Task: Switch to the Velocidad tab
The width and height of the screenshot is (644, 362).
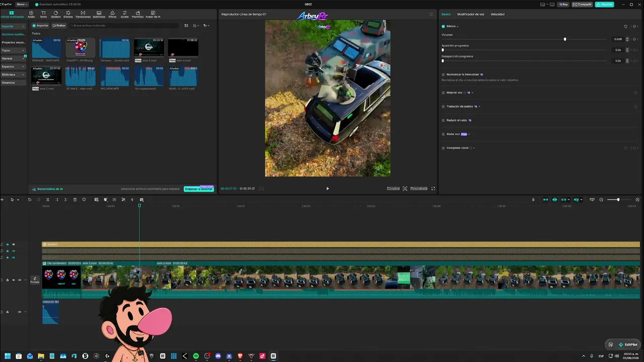Action: pyautogui.click(x=498, y=14)
